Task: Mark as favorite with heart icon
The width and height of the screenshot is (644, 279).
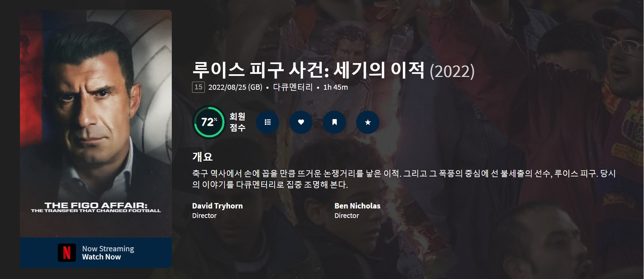Action: (x=301, y=122)
